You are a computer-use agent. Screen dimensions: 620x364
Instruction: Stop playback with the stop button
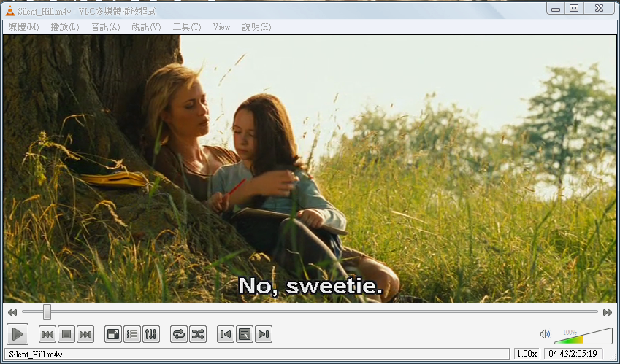click(x=66, y=334)
